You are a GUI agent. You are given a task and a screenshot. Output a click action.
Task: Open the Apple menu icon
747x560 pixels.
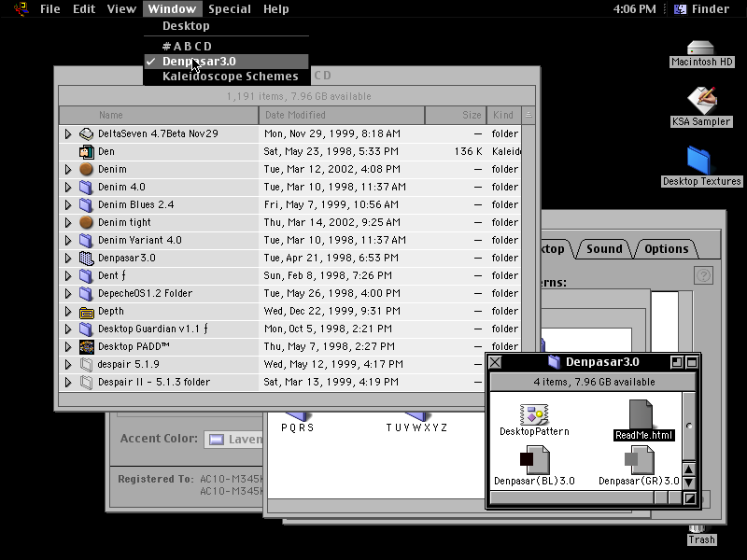coord(21,8)
